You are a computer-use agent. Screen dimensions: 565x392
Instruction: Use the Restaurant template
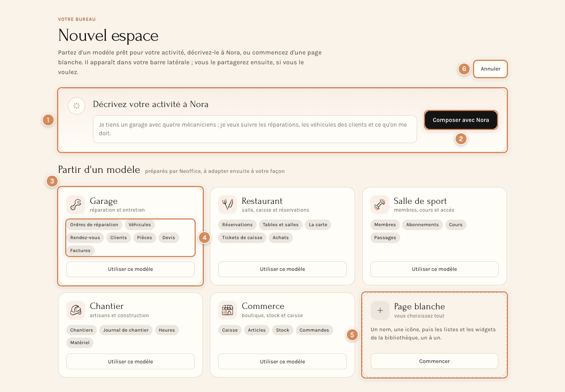(282, 269)
